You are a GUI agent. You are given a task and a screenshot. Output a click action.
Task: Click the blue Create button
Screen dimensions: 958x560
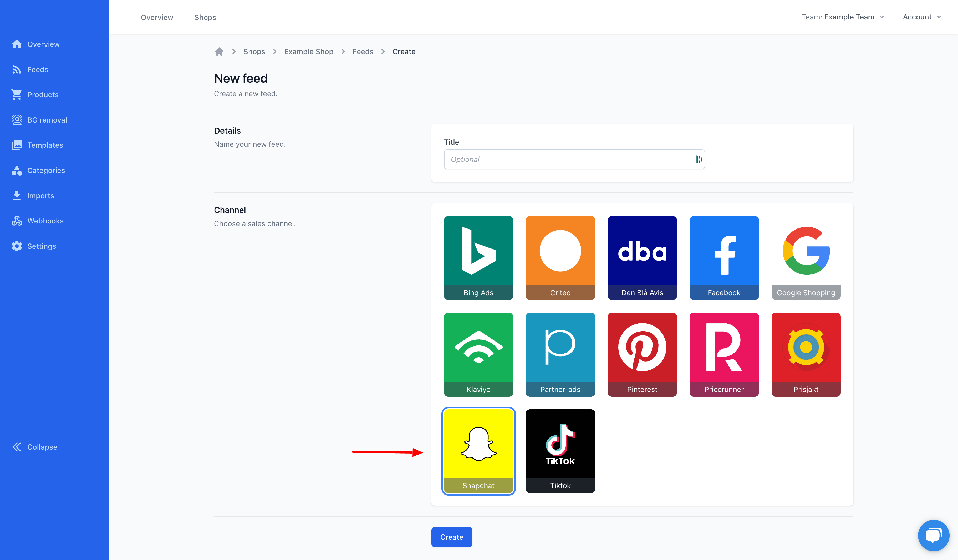(452, 537)
